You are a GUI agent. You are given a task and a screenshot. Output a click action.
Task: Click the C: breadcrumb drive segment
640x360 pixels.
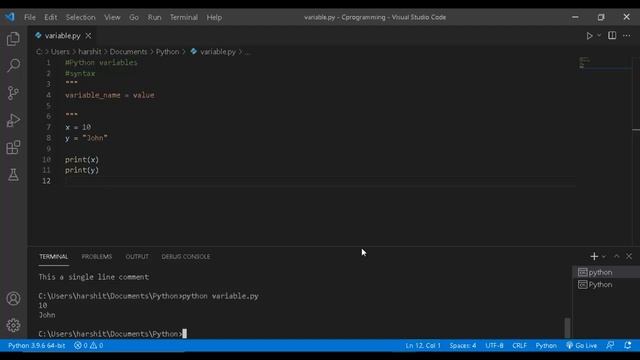[x=39, y=52]
